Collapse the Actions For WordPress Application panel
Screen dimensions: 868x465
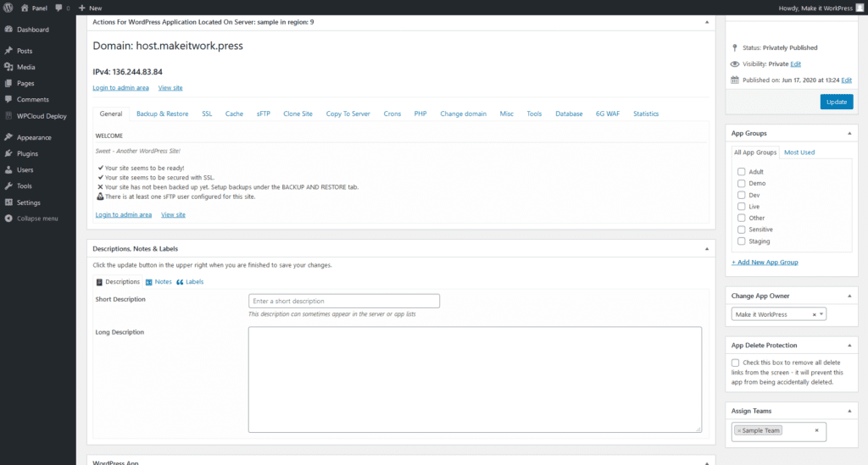click(706, 22)
